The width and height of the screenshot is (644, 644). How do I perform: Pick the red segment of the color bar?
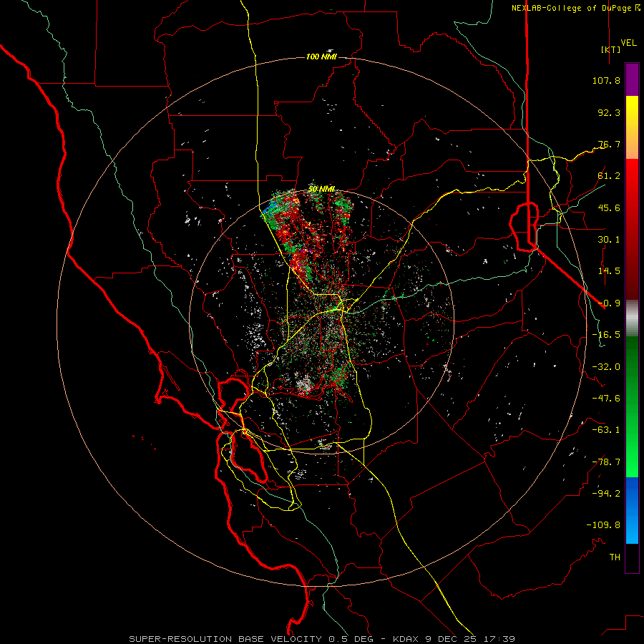coord(632,229)
